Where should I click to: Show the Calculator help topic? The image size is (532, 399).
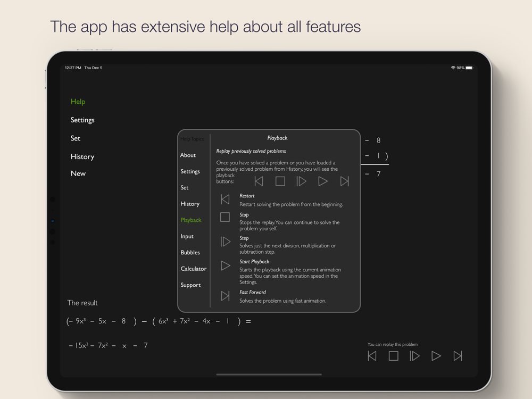coord(193,269)
